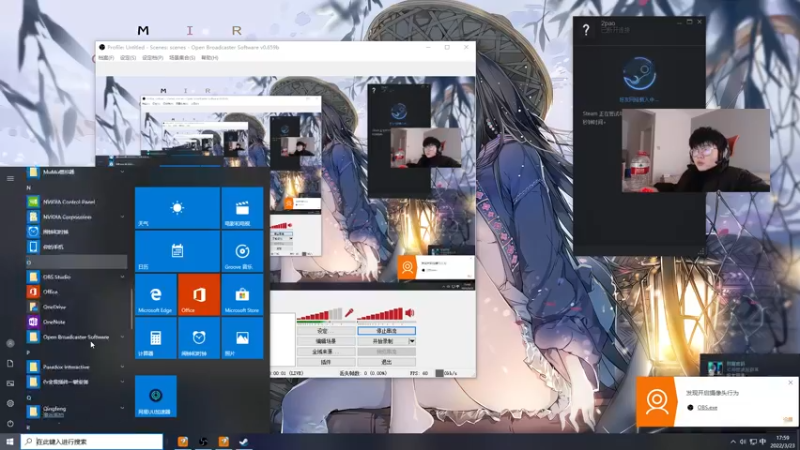Click the volume icon in system tray
800x450 pixels.
743,442
